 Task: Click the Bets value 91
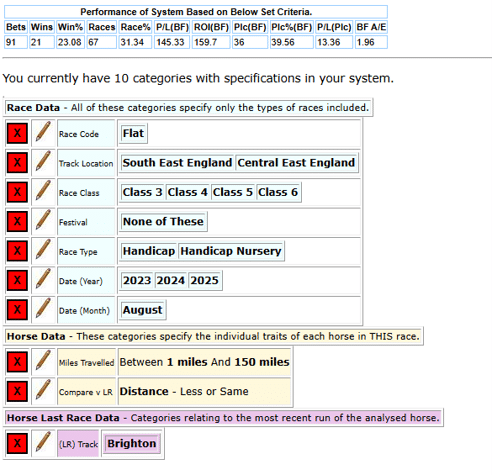16,42
